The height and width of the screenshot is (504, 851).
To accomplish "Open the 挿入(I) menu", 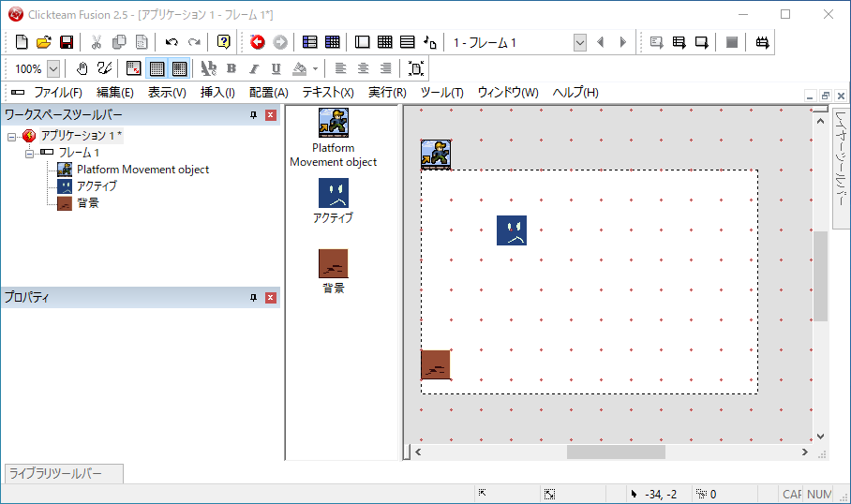I will [x=217, y=93].
